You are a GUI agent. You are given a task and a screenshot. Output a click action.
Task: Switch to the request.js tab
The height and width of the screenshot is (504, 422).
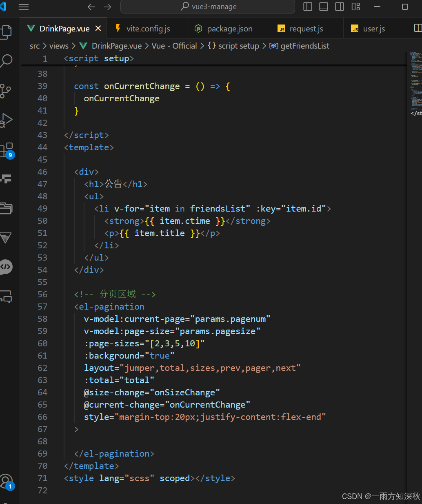point(306,29)
